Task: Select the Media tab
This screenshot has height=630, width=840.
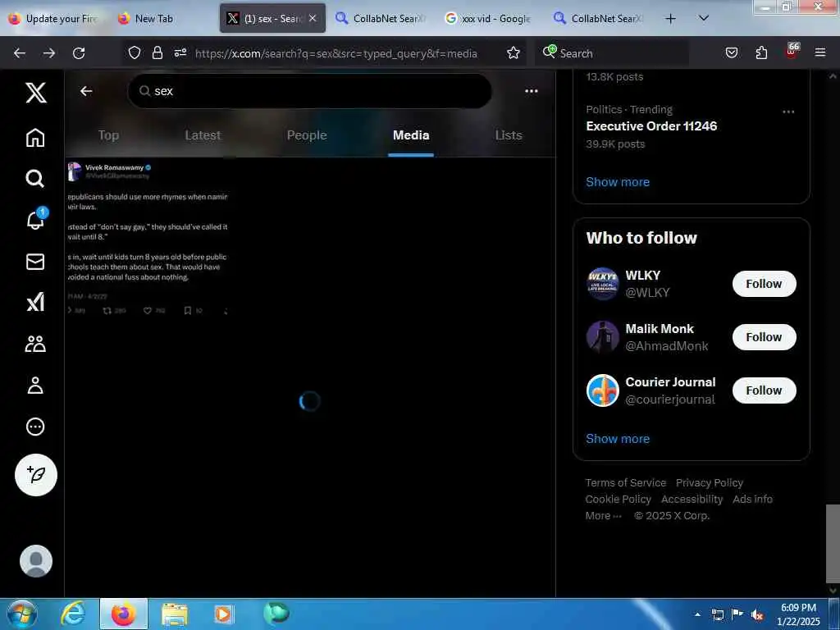Action: 411,135
